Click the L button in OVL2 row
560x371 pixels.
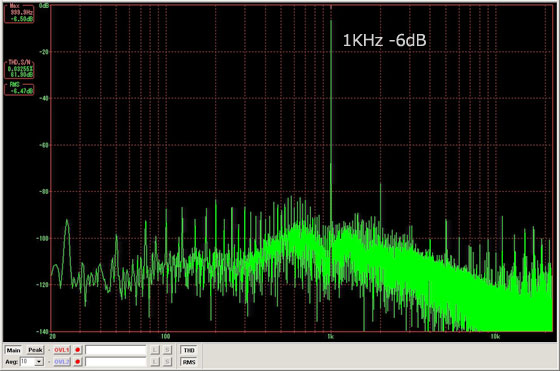pyautogui.click(x=155, y=362)
